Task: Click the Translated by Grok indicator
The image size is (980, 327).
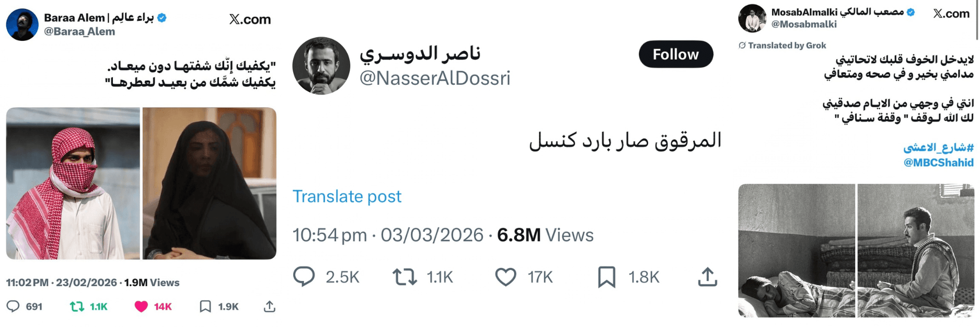Action: point(782,46)
